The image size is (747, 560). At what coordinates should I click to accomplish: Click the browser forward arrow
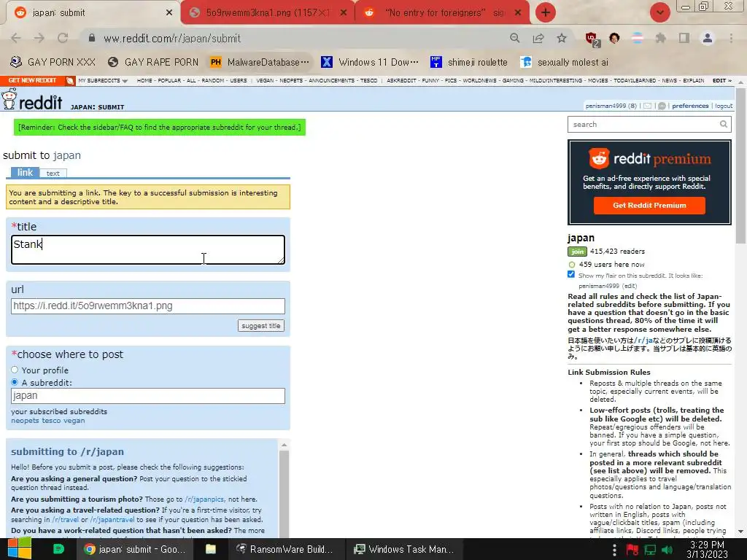point(39,38)
